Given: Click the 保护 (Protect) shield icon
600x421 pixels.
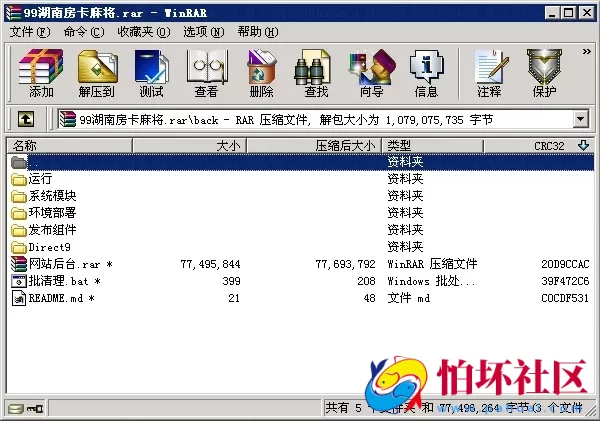Looking at the screenshot, I should point(544,73).
